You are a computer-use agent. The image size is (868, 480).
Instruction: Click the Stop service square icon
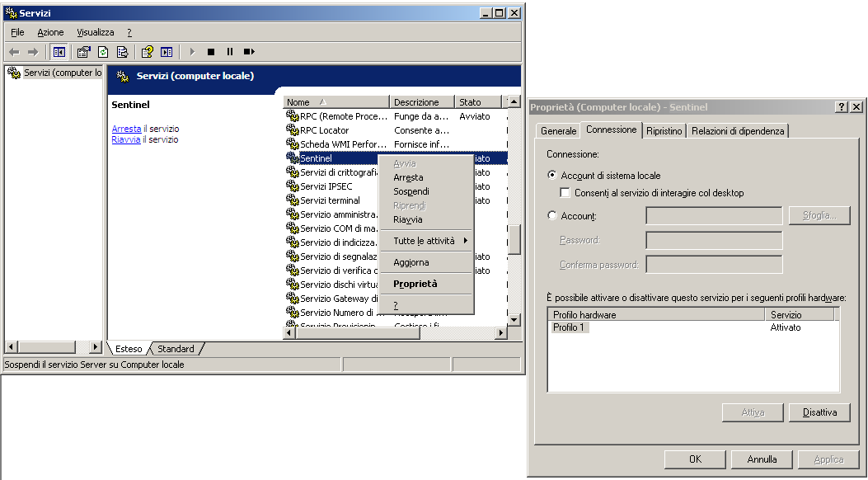pyautogui.click(x=211, y=52)
